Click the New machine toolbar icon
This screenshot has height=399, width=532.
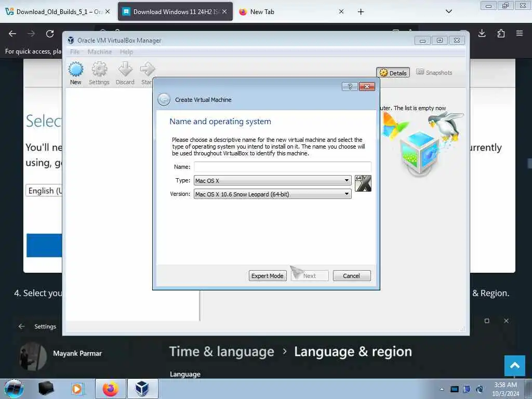click(x=76, y=73)
